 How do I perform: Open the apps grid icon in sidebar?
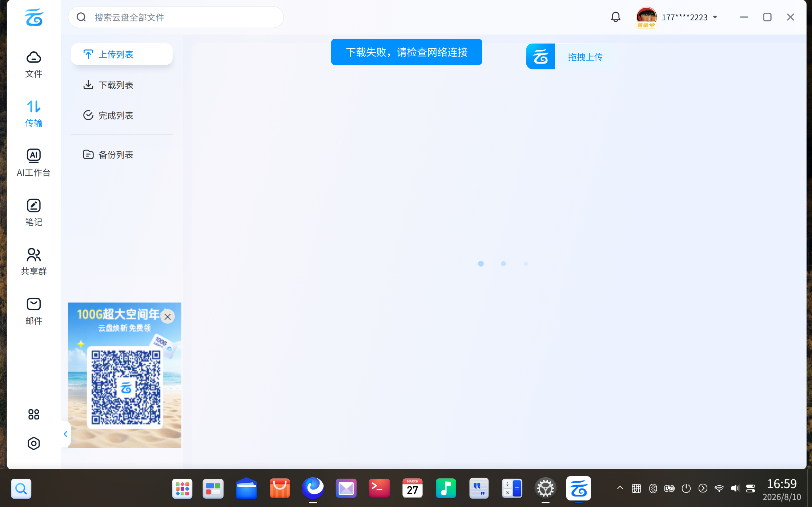coord(33,414)
